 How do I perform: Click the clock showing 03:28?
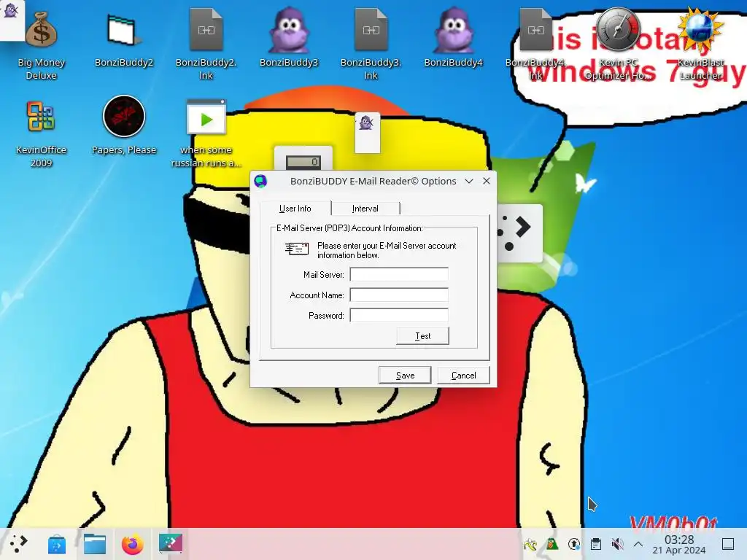[x=679, y=544]
